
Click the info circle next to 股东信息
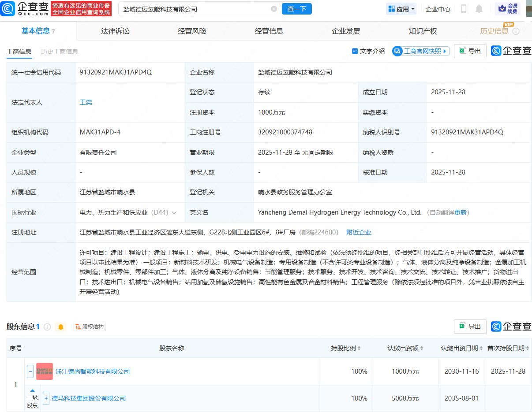pos(47,327)
